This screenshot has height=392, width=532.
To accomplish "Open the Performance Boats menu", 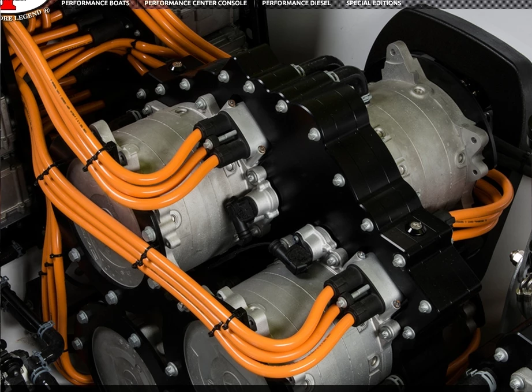I will (x=96, y=3).
